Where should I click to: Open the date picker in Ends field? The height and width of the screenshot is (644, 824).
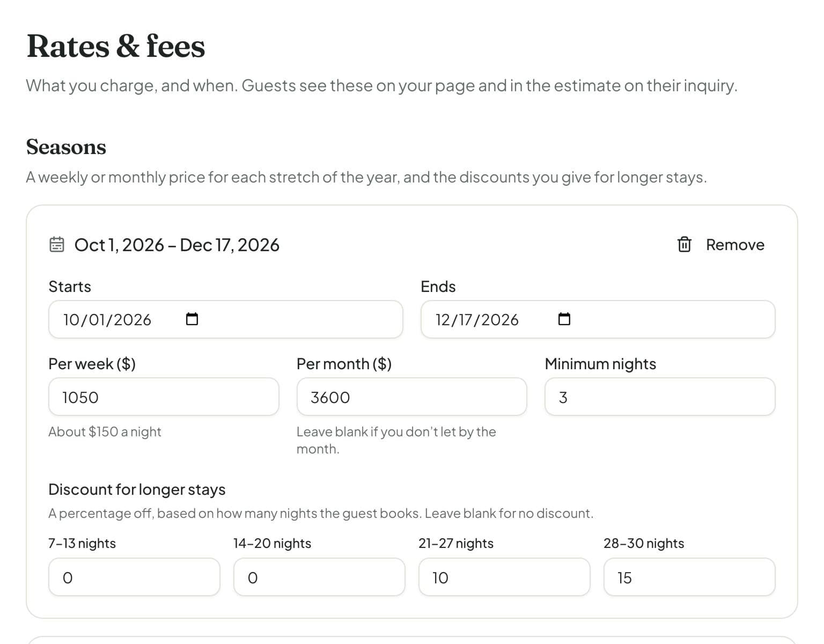point(564,319)
